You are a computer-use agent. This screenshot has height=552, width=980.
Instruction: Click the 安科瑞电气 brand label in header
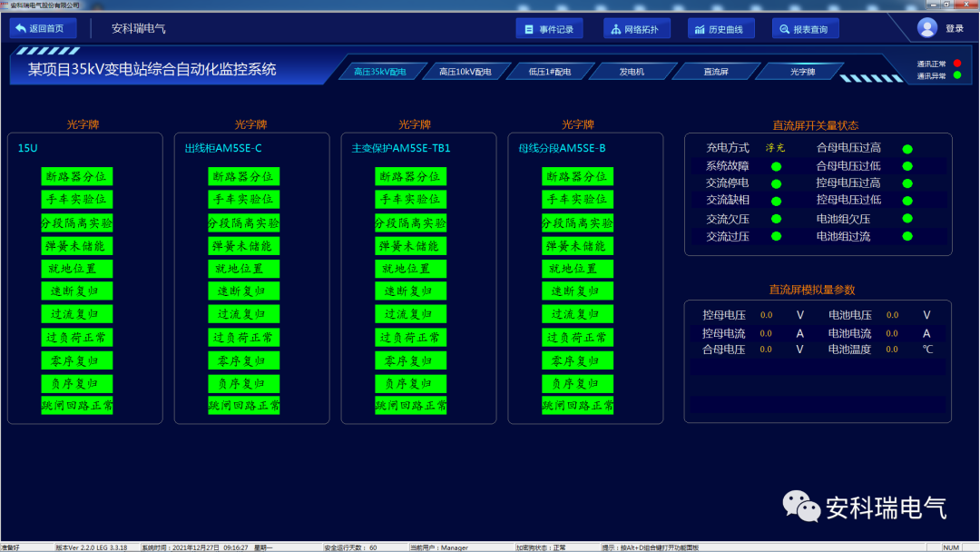(x=138, y=28)
